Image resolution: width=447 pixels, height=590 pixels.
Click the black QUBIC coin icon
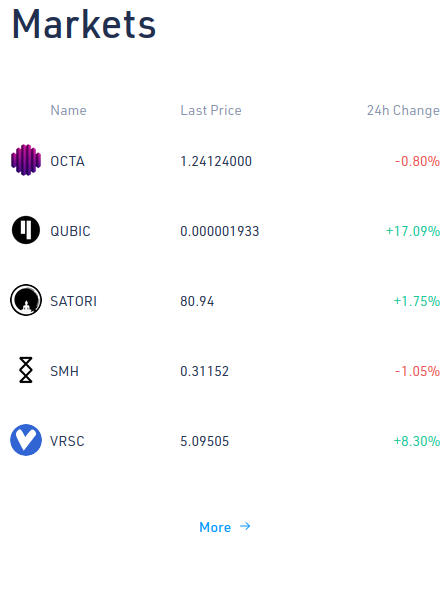tap(26, 230)
